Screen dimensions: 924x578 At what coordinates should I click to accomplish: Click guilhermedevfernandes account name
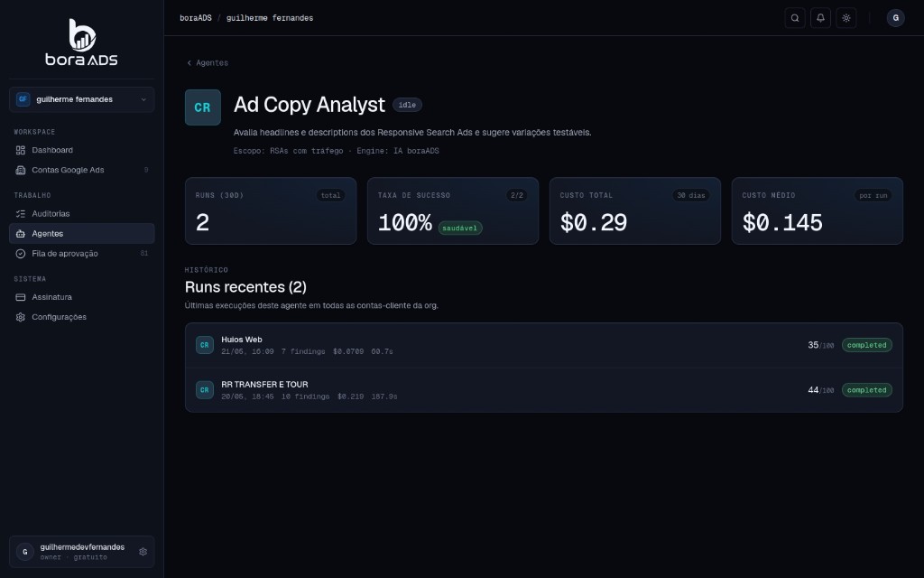coord(82,546)
